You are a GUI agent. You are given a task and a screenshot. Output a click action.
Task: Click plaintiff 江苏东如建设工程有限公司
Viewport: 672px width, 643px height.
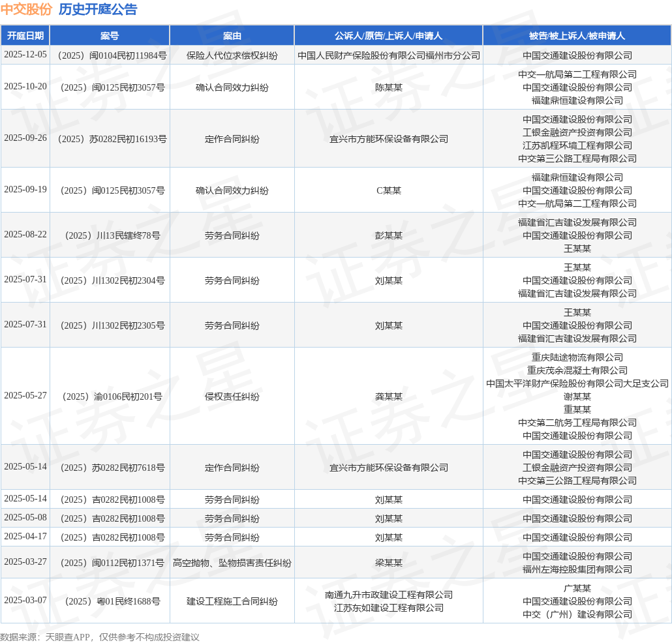click(389, 607)
